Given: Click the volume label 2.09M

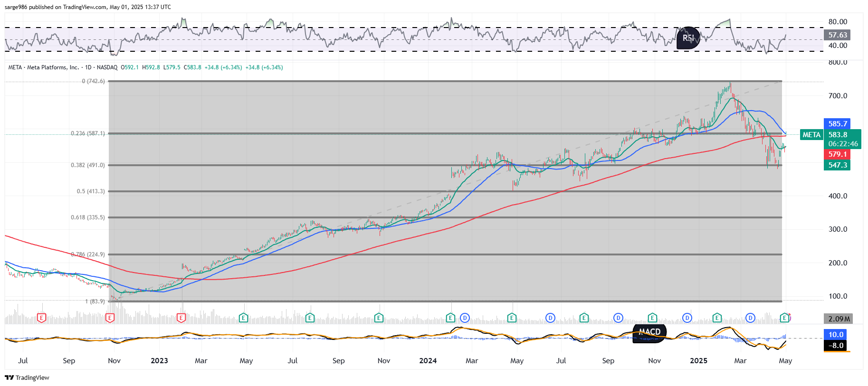Looking at the screenshot, I should tap(839, 319).
